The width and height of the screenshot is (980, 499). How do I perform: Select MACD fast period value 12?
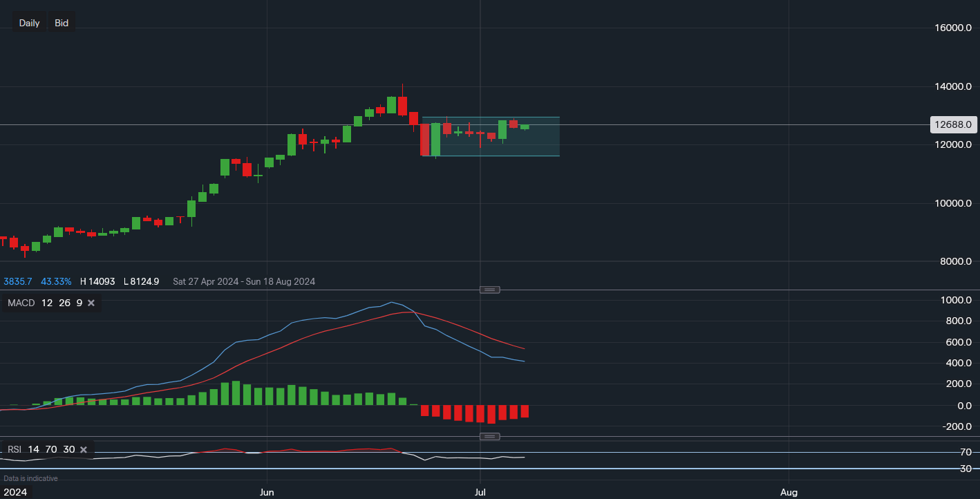tap(46, 303)
